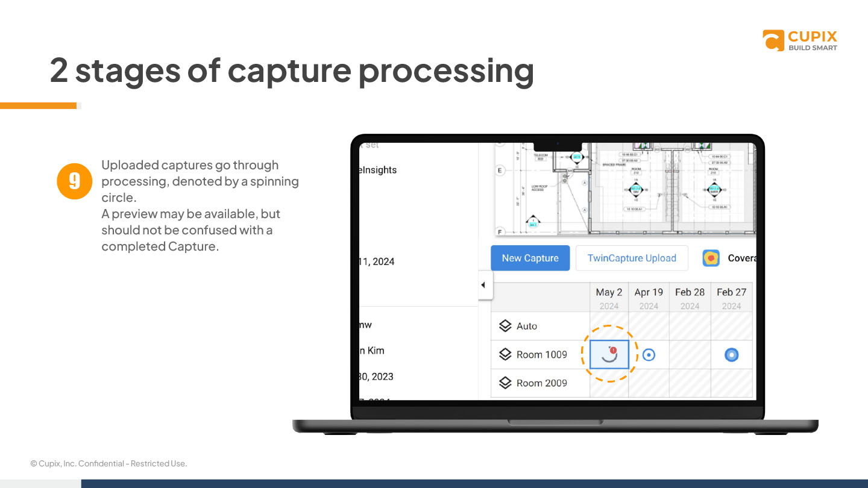Screen dimensions: 868x488
Task: Click the Coverage heatmap icon
Action: (711, 258)
